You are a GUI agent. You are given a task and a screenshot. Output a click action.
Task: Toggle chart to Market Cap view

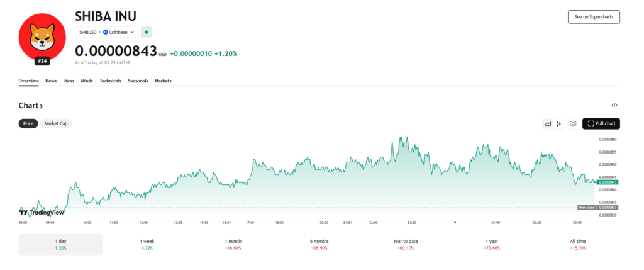point(56,124)
